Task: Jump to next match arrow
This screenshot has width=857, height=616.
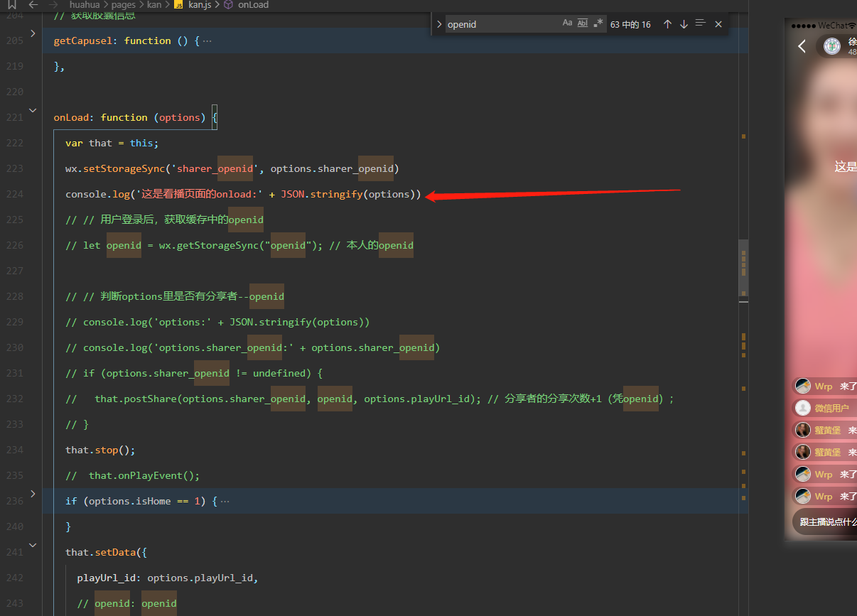Action: click(x=684, y=24)
